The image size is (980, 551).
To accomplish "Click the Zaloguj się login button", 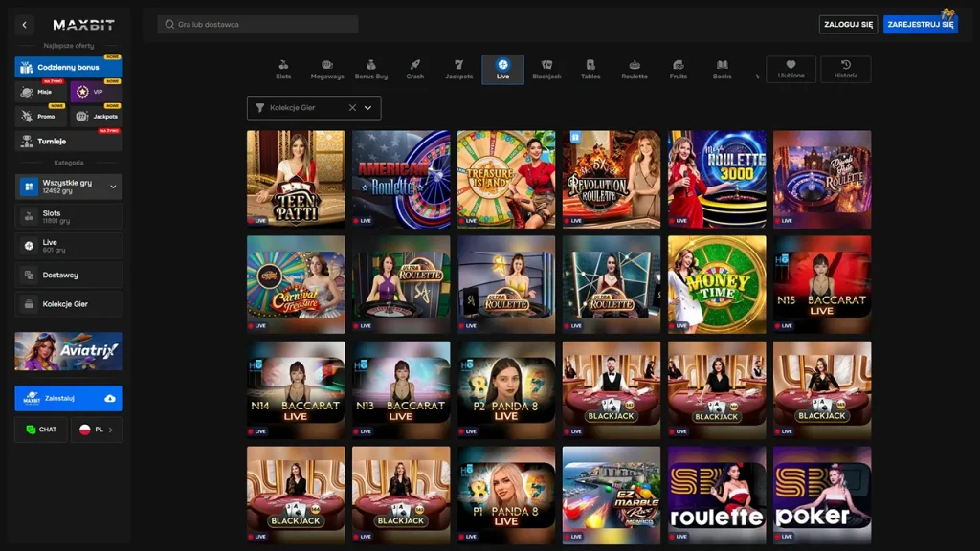I will [847, 25].
